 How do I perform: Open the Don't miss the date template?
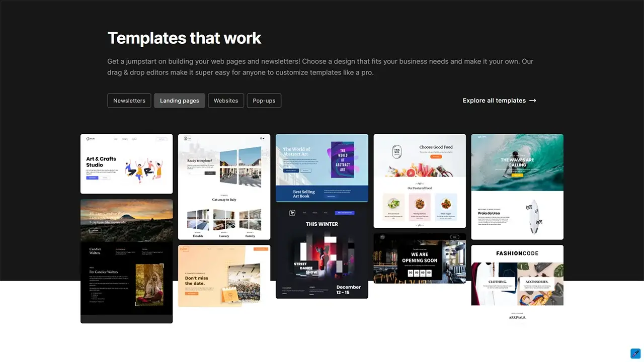(x=224, y=276)
